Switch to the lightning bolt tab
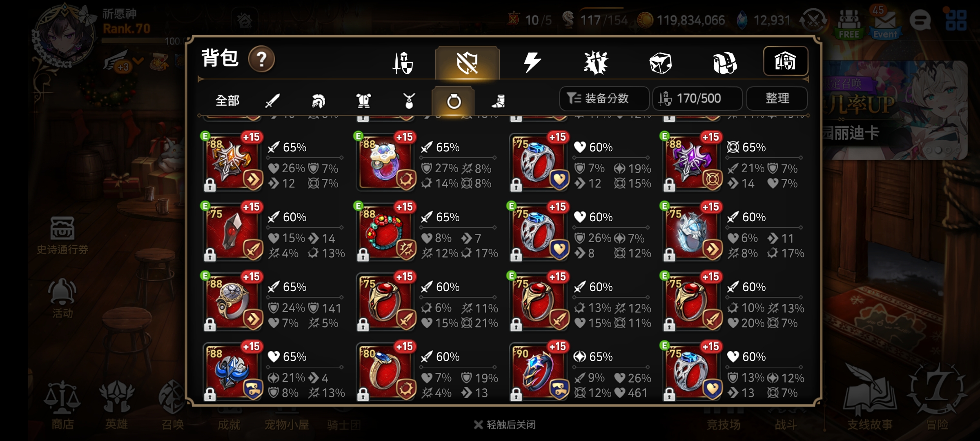 tap(532, 63)
